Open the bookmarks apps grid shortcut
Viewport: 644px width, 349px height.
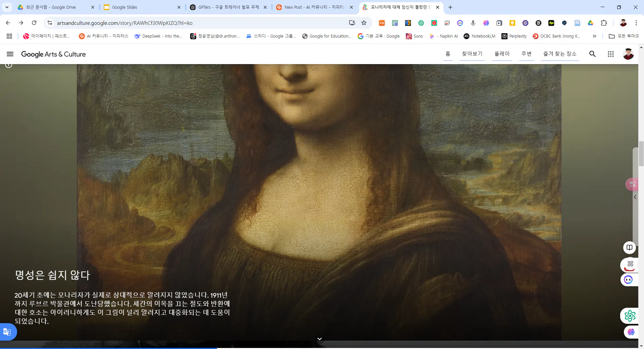click(x=9, y=36)
